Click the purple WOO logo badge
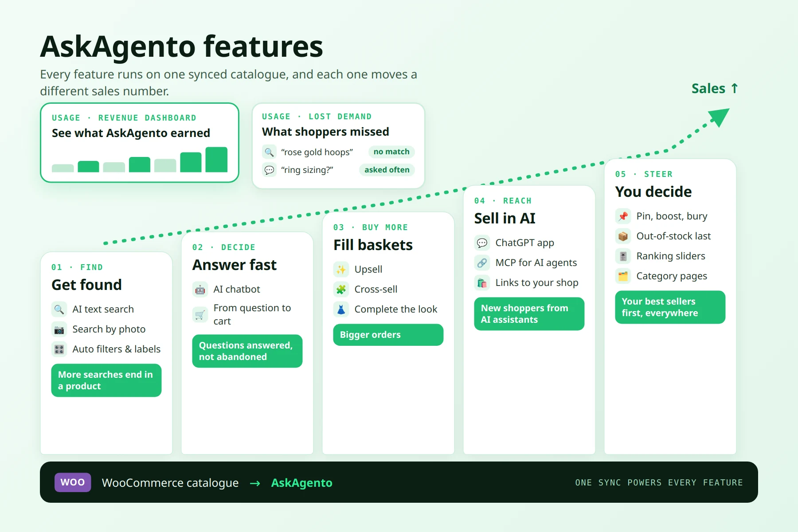This screenshot has width=798, height=532. (73, 482)
